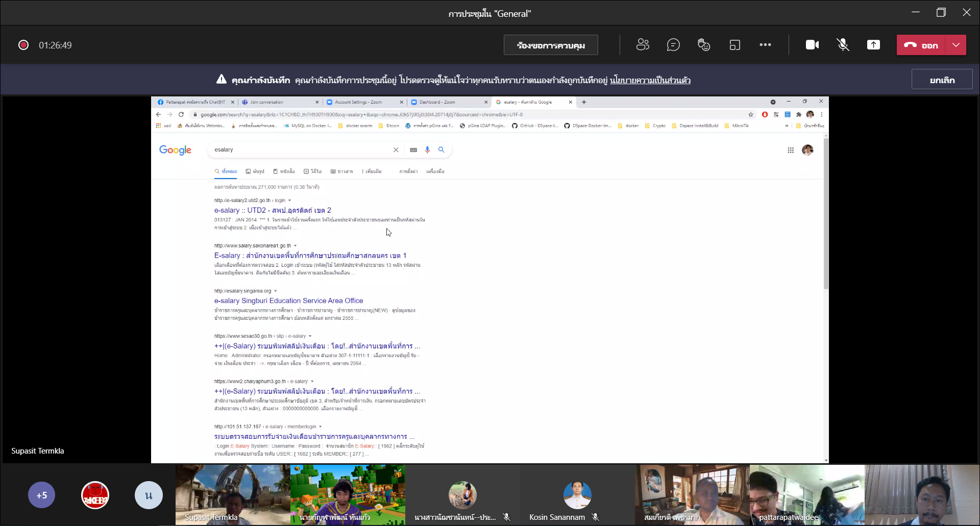Click the Google apps grid icon

point(791,150)
